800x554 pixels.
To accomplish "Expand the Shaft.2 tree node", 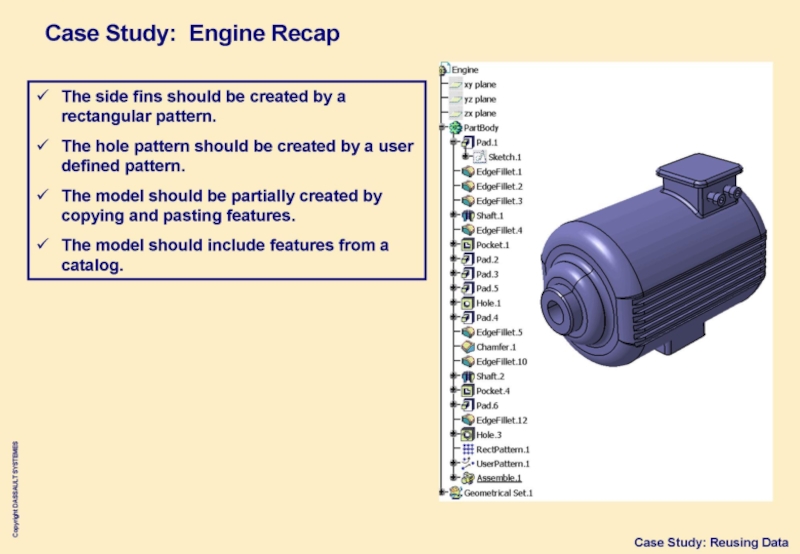I will point(456,376).
